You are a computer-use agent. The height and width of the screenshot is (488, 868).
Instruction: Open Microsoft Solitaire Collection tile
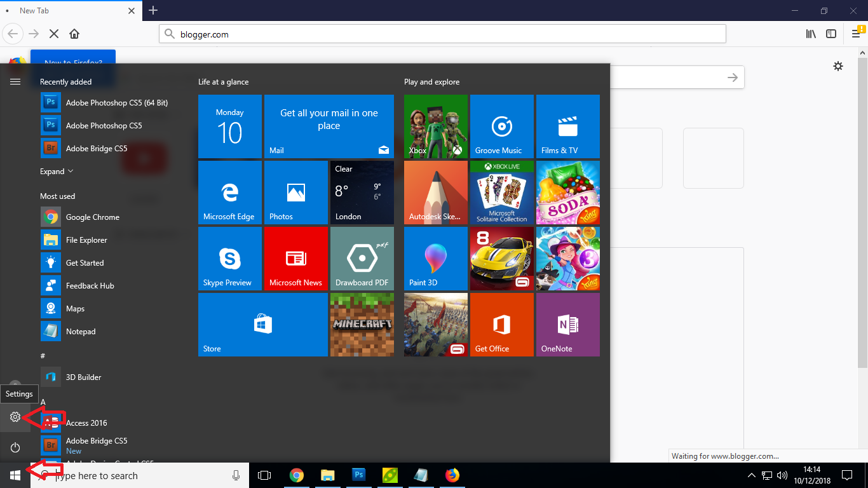[x=502, y=193]
